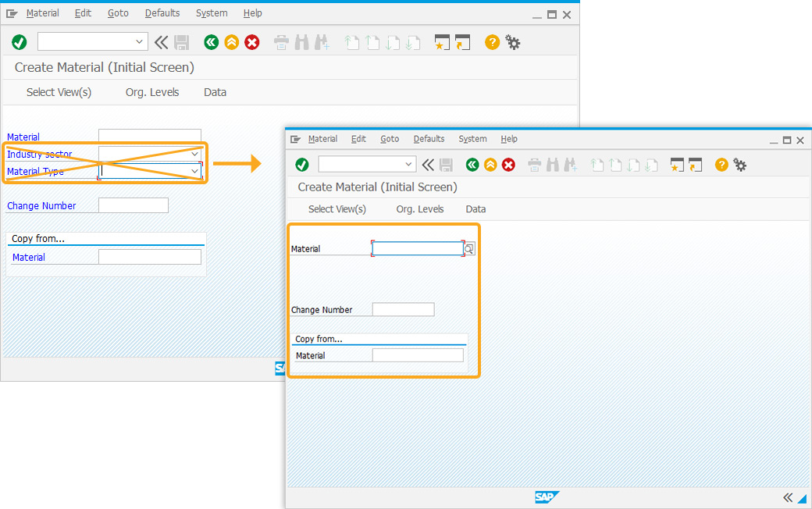Collapse command field chevrons in front window
The height and width of the screenshot is (509, 812).
pos(428,166)
